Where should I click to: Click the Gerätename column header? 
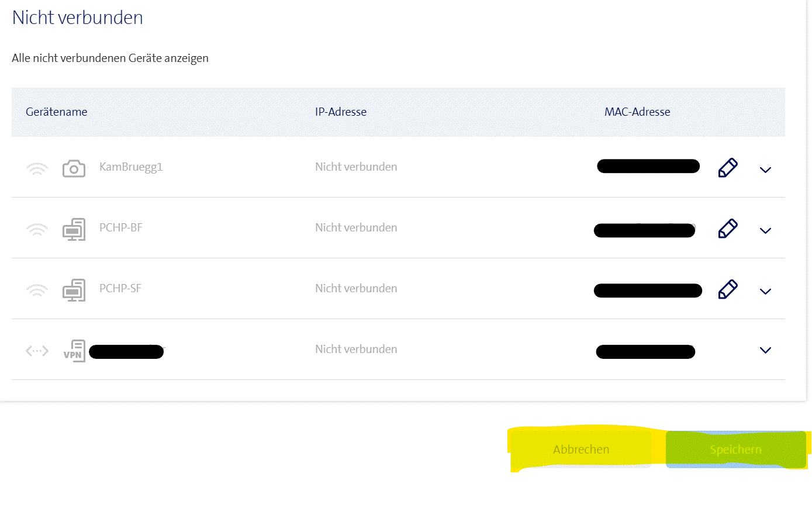57,112
